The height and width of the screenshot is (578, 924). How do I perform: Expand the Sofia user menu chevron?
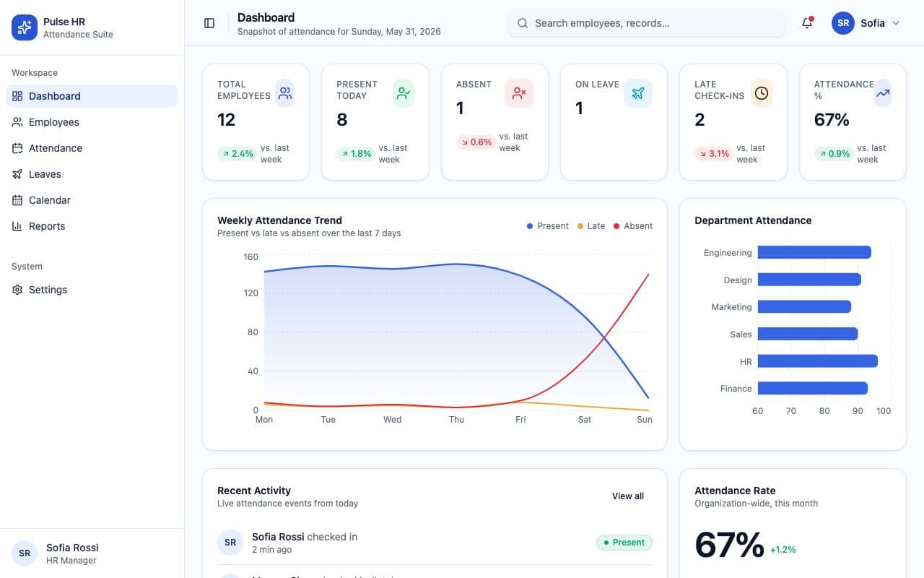coord(896,23)
